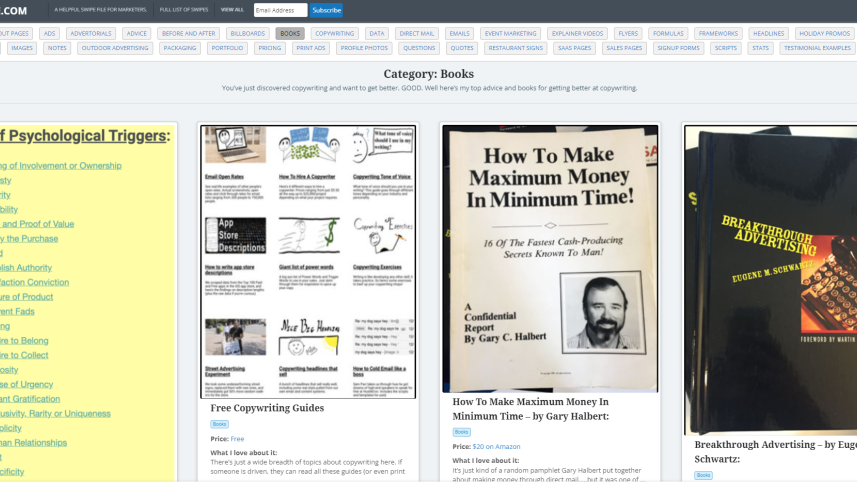Image resolution: width=857 pixels, height=482 pixels.
Task: Click the Breakthrough Advertising book cover
Action: [770, 280]
